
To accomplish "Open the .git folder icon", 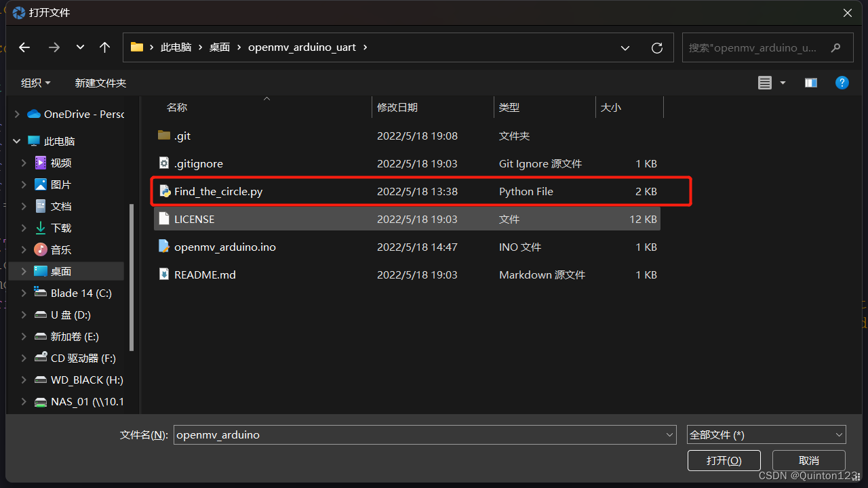I will pos(163,136).
